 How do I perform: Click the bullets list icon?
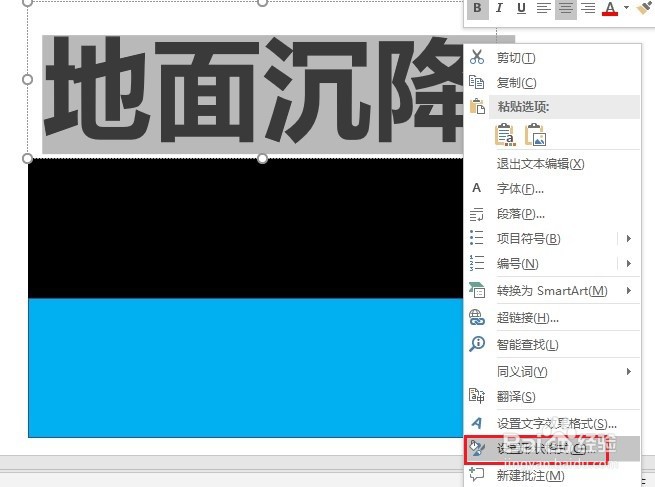(477, 238)
